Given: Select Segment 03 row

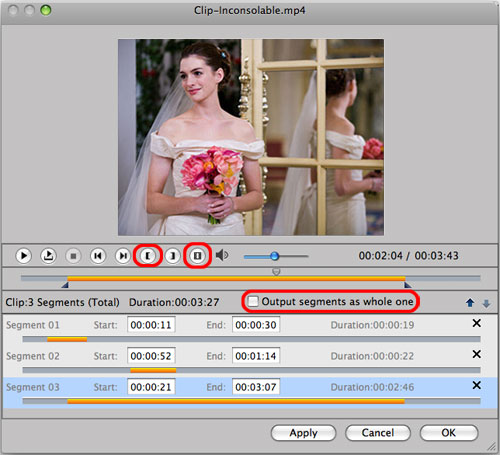Looking at the screenshot, I should (251, 393).
